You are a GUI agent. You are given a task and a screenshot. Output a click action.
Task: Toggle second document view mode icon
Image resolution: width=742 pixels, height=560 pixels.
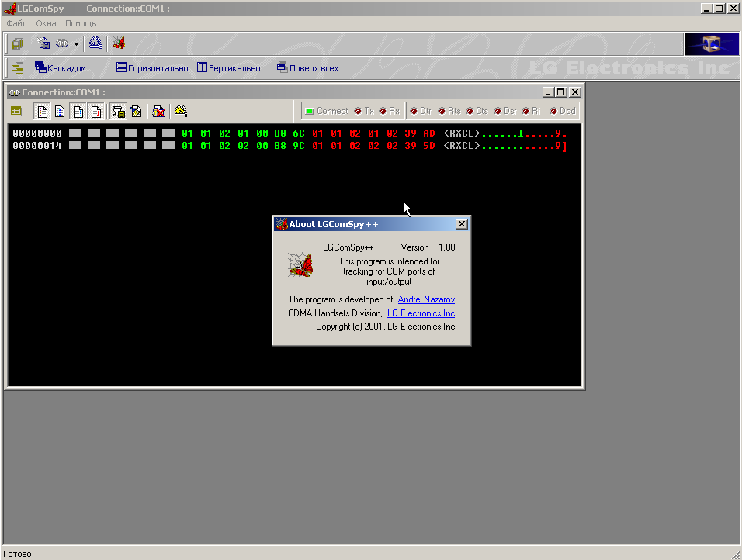[x=60, y=112]
